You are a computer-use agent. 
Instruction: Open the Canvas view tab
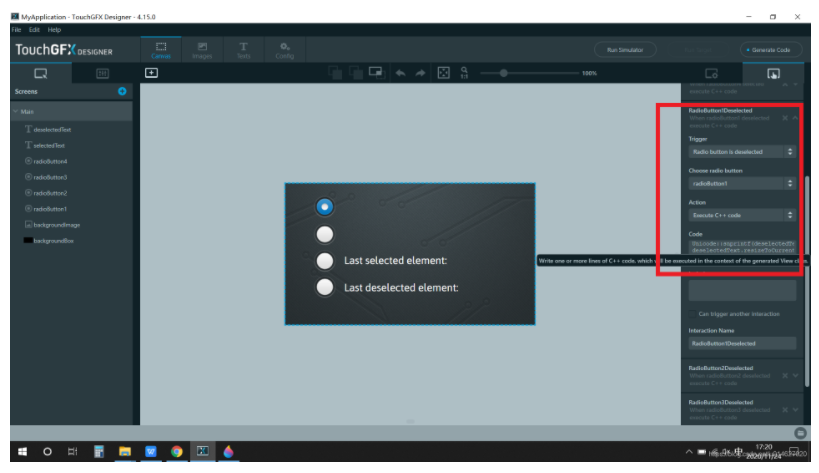pos(161,50)
